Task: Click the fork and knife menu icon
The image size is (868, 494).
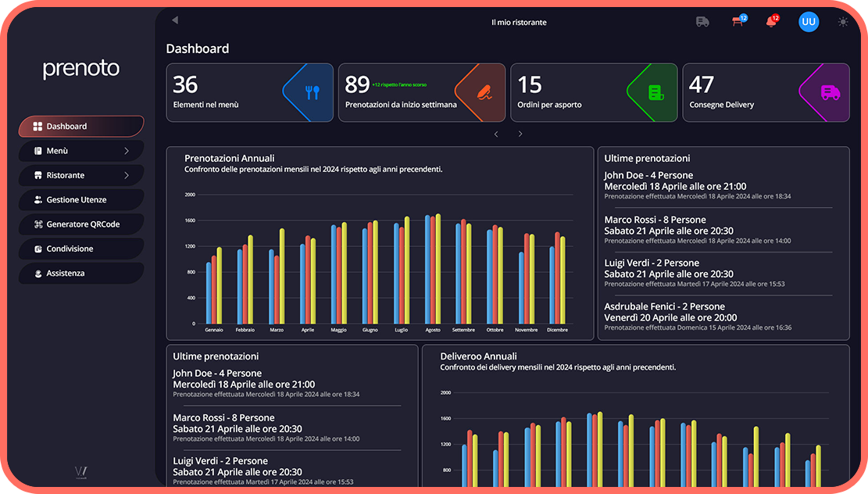Action: click(x=313, y=93)
